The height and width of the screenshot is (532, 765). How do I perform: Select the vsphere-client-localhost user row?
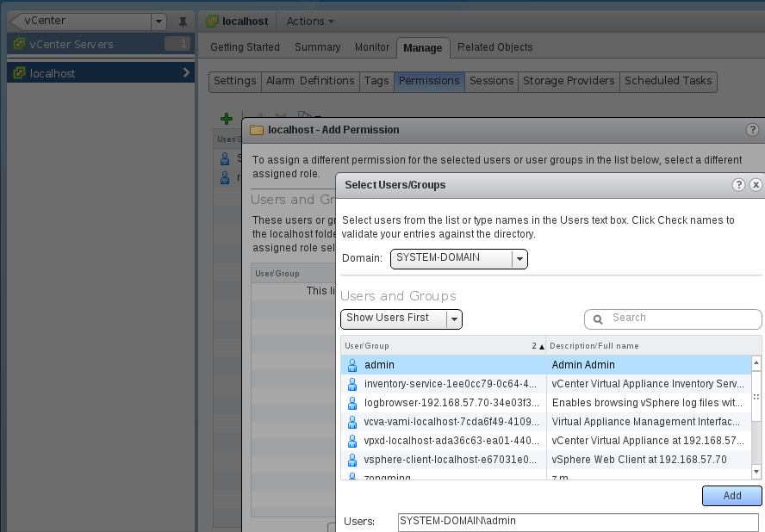pyautogui.click(x=546, y=461)
